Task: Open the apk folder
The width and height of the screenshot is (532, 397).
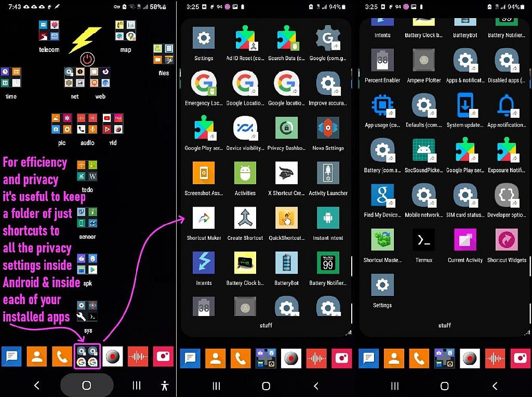Action: pyautogui.click(x=87, y=264)
